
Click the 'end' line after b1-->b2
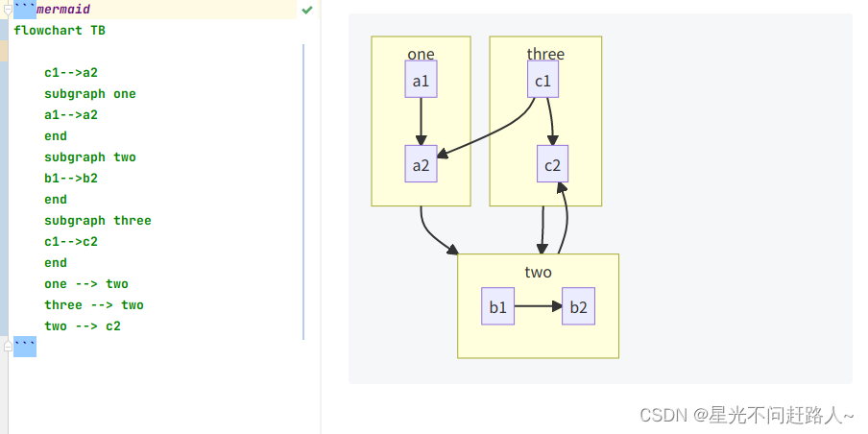tap(56, 200)
